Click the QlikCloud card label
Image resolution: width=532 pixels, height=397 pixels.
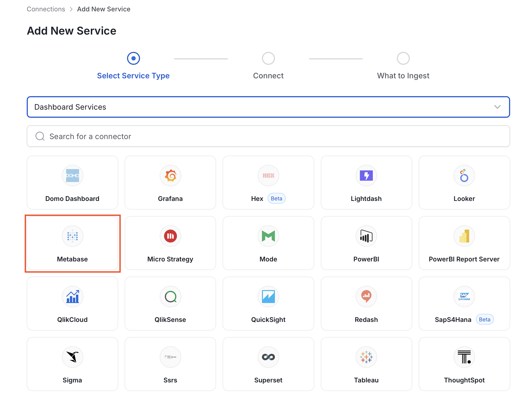point(72,319)
